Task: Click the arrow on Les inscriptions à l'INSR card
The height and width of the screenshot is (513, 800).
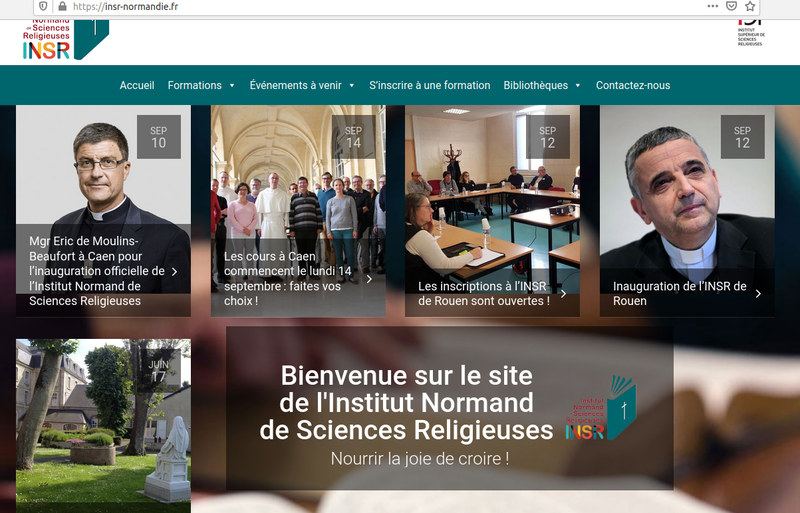Action: 563,294
